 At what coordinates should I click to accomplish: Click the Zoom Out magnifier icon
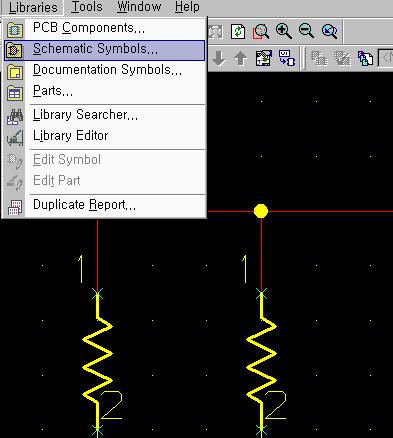tap(306, 31)
